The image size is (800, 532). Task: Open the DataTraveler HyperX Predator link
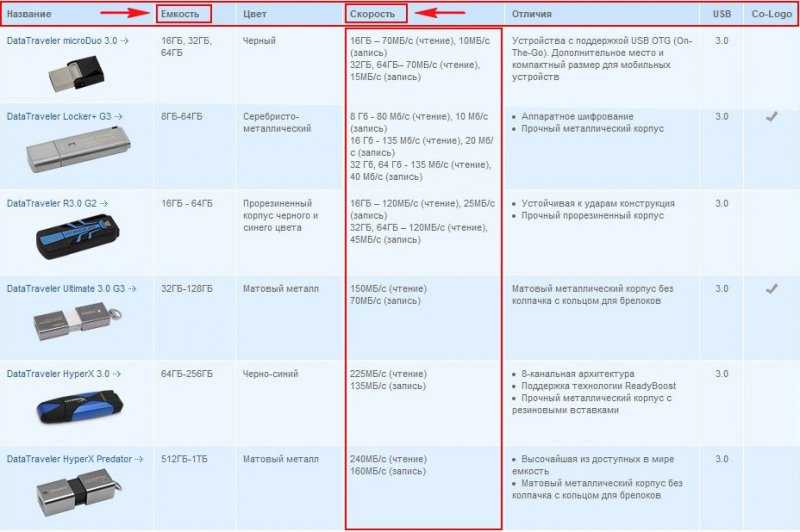coord(75,459)
